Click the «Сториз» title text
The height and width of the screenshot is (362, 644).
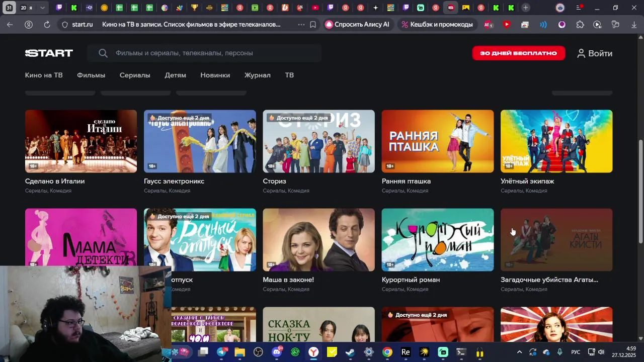[275, 181]
